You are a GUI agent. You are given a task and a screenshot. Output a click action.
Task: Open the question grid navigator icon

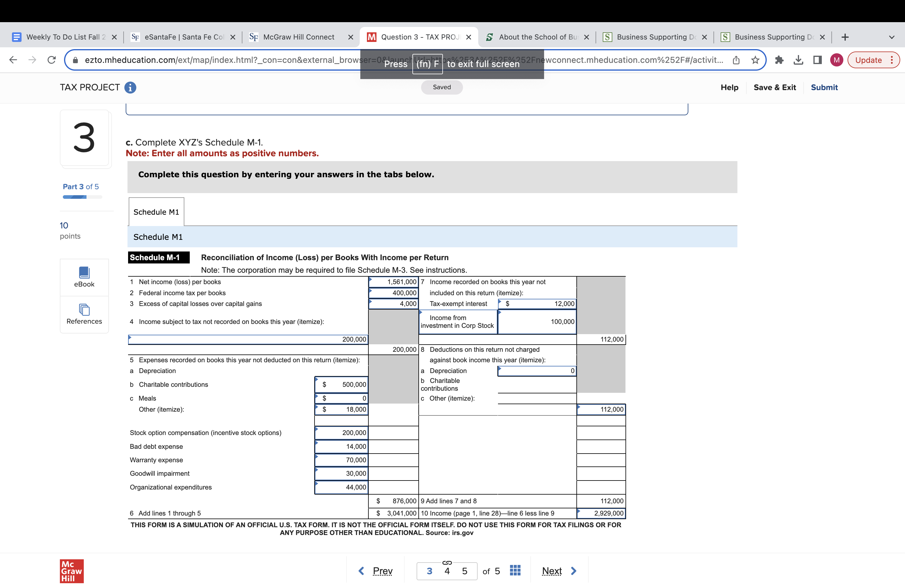pyautogui.click(x=515, y=571)
